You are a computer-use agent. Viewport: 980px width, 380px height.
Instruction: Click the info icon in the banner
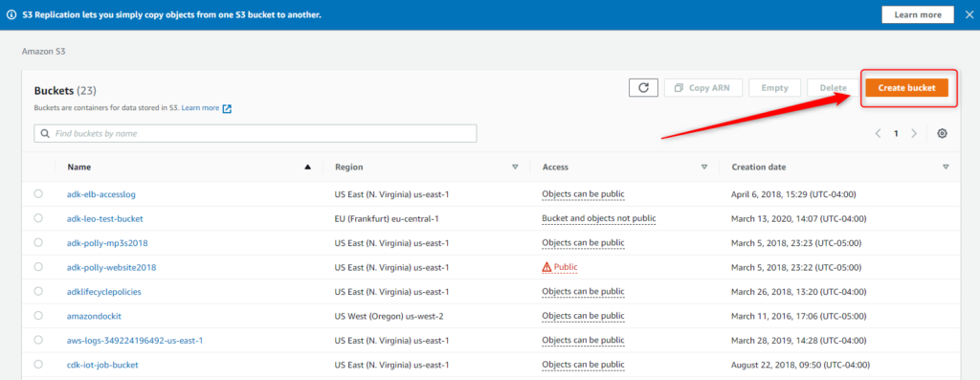click(11, 14)
